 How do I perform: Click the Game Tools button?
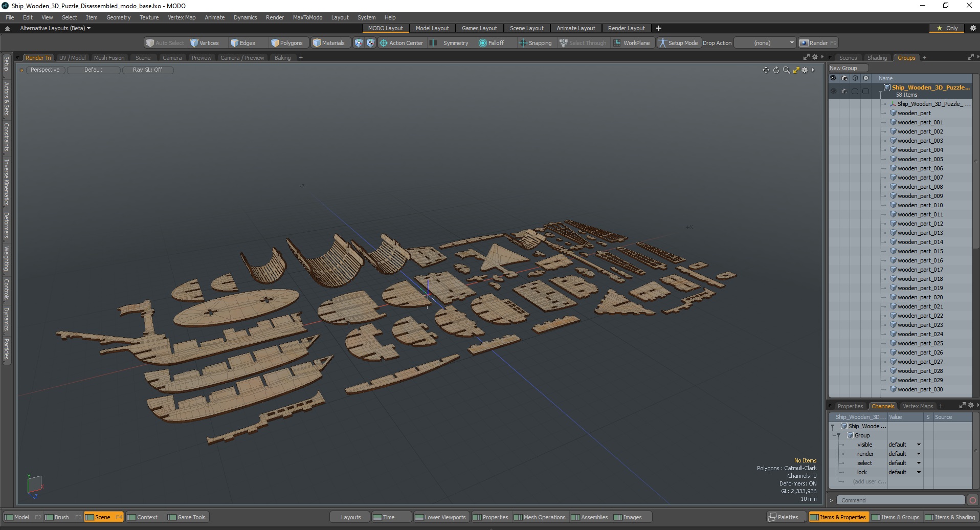pyautogui.click(x=187, y=517)
